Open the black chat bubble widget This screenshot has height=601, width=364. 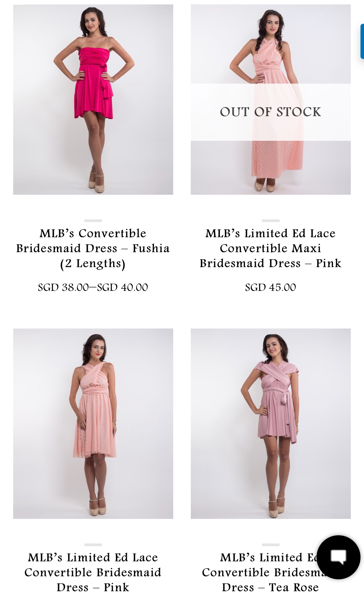pyautogui.click(x=339, y=557)
